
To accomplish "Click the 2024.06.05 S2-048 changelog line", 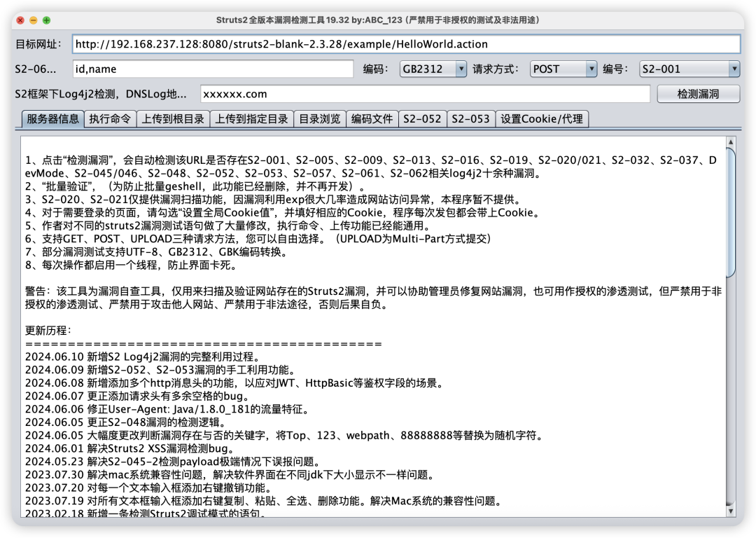I will click(x=126, y=422).
